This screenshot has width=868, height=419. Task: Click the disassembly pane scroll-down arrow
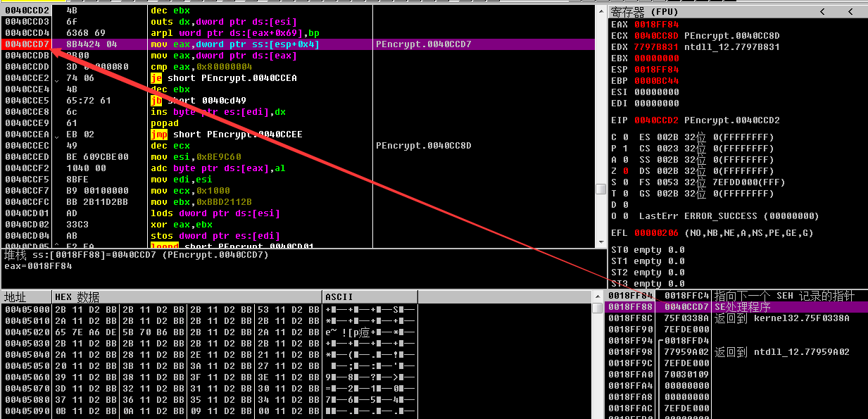[600, 242]
